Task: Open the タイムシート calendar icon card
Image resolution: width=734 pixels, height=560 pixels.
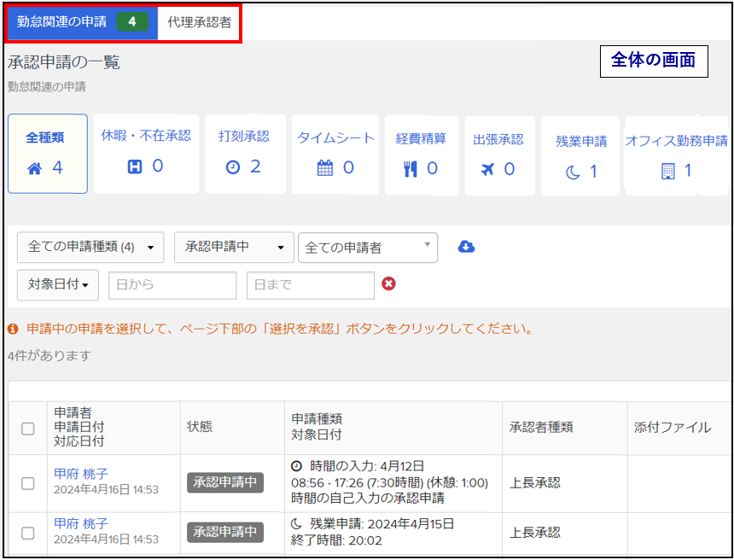Action: point(335,154)
